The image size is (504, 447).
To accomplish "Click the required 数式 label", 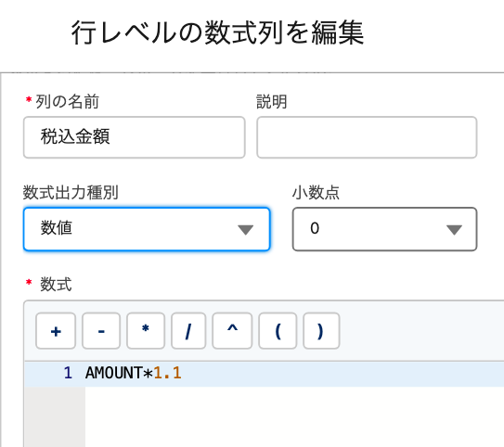I will [x=56, y=285].
